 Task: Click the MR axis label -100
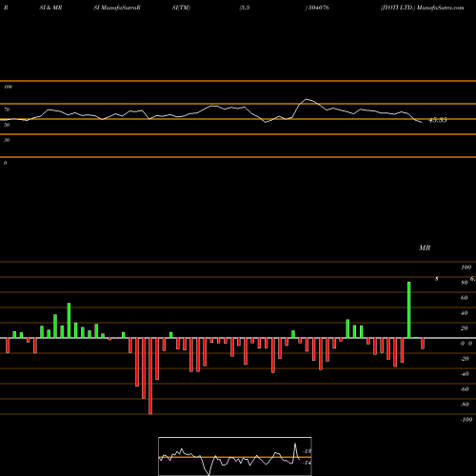[x=466, y=420]
